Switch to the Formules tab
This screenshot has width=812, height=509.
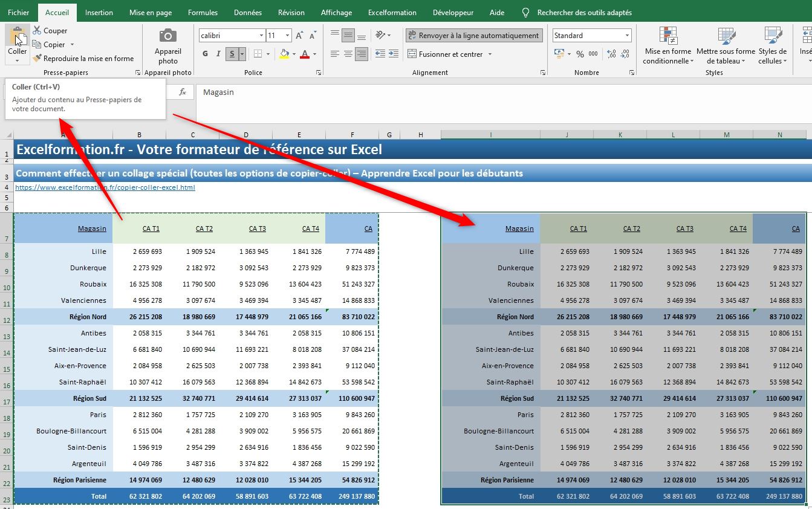pos(203,12)
